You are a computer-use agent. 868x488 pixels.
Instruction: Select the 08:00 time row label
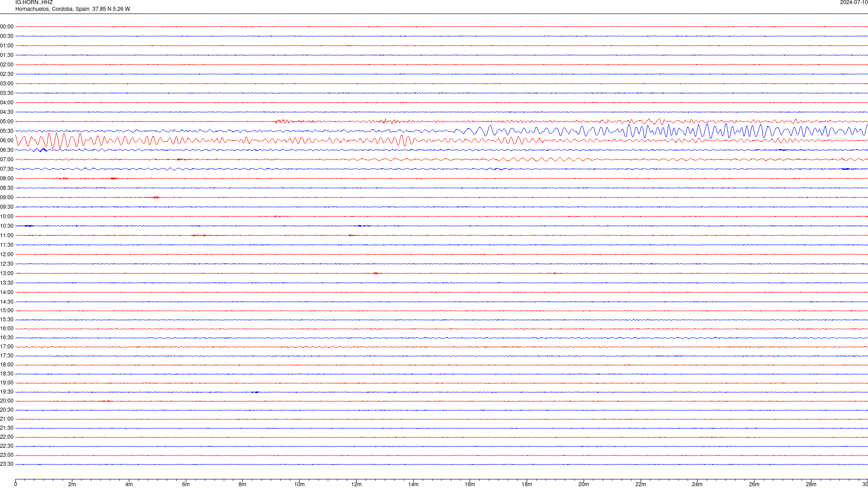tap(7, 178)
